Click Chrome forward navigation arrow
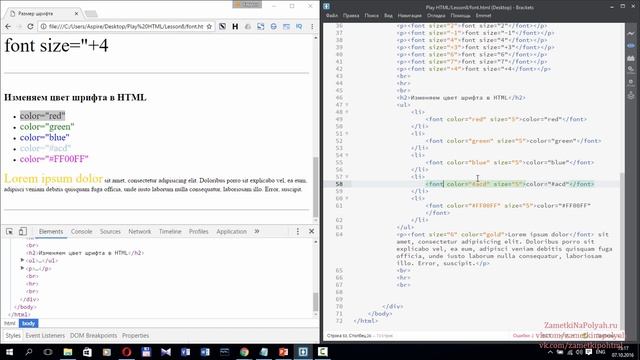The image size is (640, 360). [19, 27]
